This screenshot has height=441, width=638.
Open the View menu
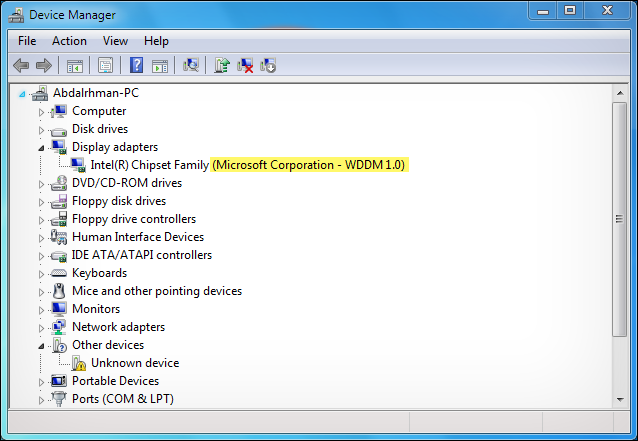(115, 41)
